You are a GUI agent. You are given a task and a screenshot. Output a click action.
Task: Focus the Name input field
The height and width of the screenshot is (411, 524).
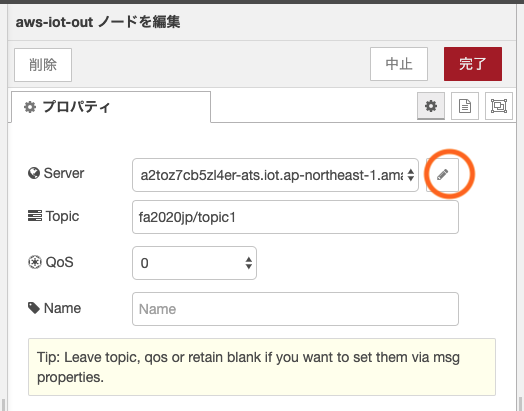click(295, 309)
